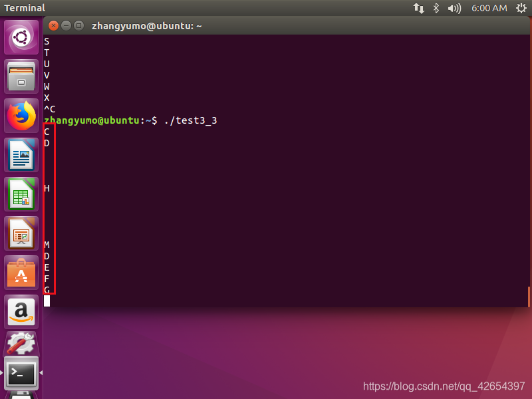Screen dimensions: 532x399
Task: Open LibreOffice Writer from the launcher
Action: point(21,155)
